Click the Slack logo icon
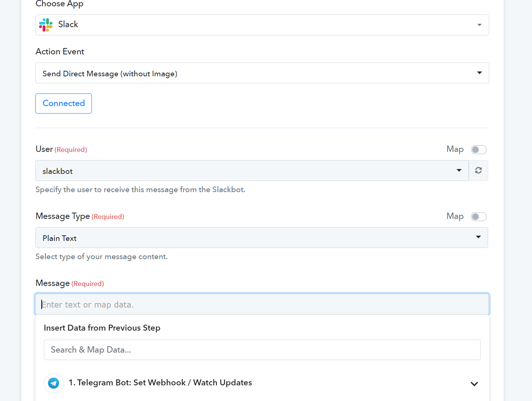The width and height of the screenshot is (532, 401). tap(46, 25)
